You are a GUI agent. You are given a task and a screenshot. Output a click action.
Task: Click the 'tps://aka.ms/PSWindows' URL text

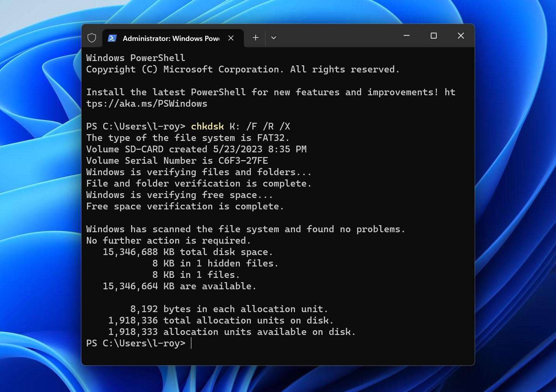(147, 104)
